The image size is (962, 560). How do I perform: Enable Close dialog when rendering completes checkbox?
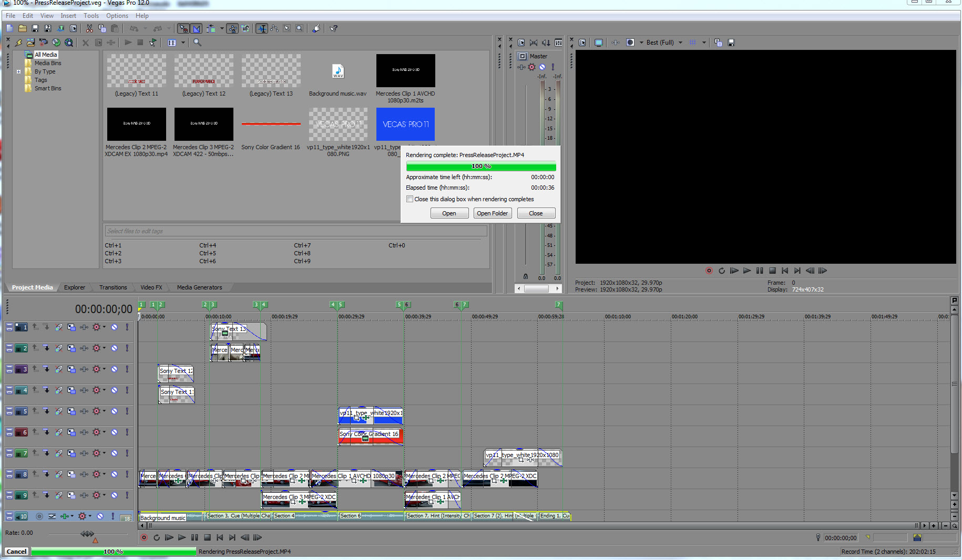click(x=410, y=199)
